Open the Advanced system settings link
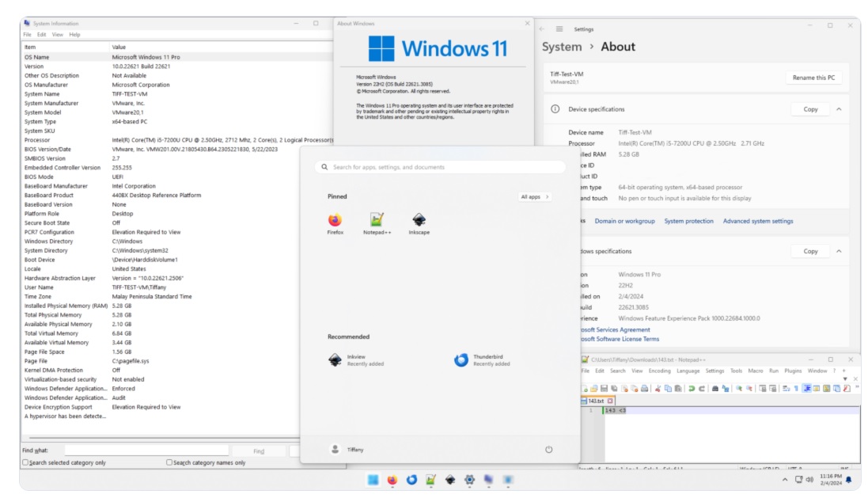The width and height of the screenshot is (868, 498). tap(758, 221)
